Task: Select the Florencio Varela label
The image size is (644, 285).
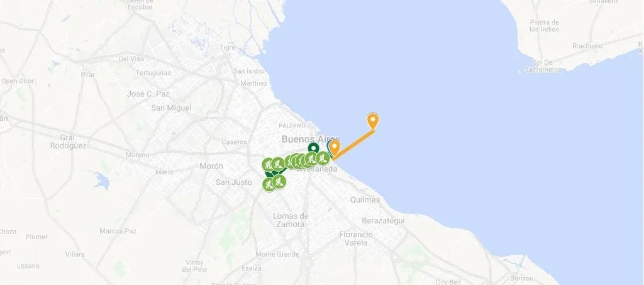Action: click(x=356, y=238)
